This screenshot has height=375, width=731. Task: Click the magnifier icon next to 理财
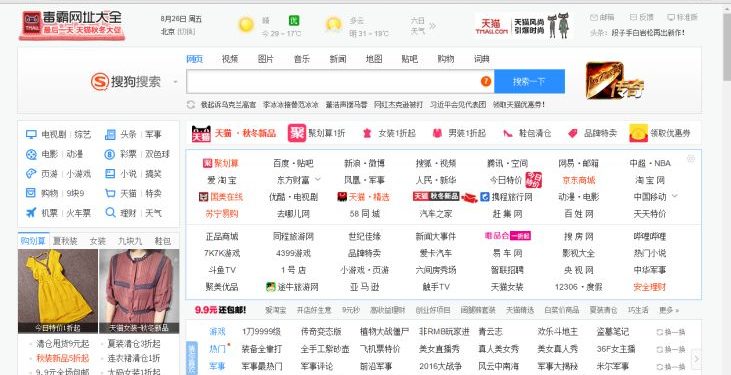110,213
